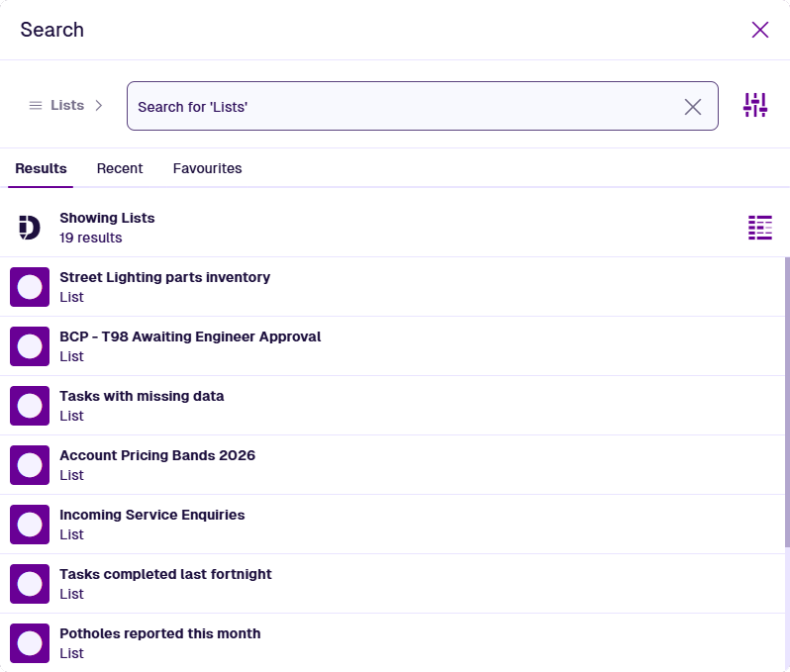
Task: Toggle the list view layout icon
Action: 759,228
